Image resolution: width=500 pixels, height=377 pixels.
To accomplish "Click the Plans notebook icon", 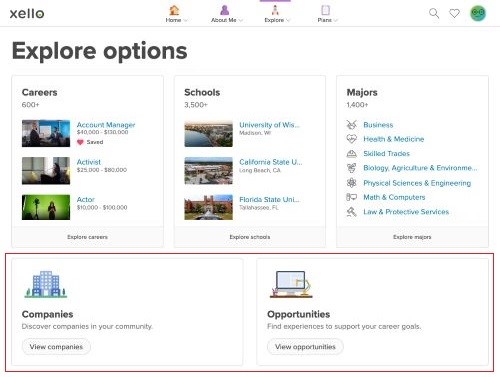I will click(x=326, y=10).
